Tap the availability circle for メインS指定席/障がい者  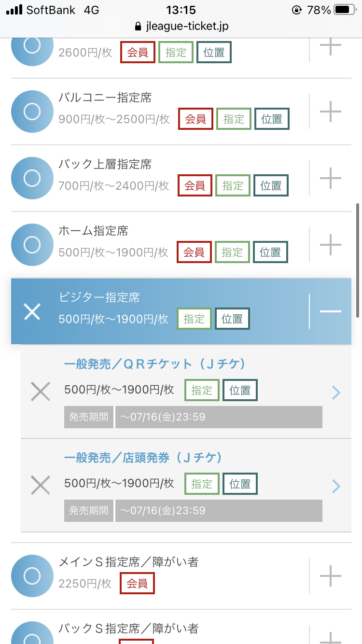click(x=32, y=576)
